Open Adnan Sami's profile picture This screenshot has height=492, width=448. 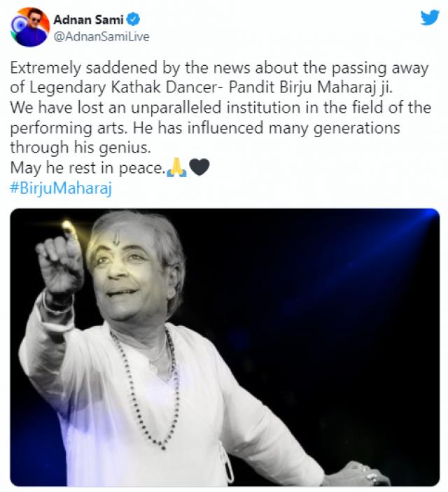pyautogui.click(x=30, y=27)
